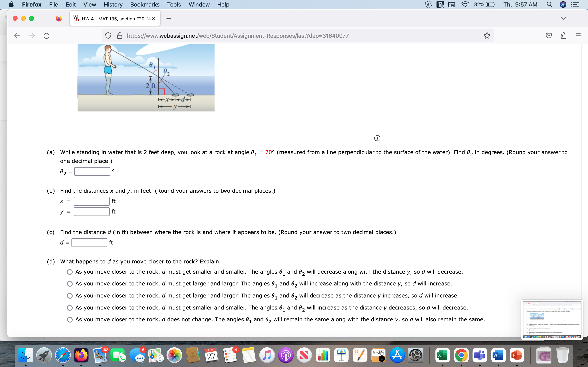
Task: Click the theta 2 answer field
Action: 92,171
